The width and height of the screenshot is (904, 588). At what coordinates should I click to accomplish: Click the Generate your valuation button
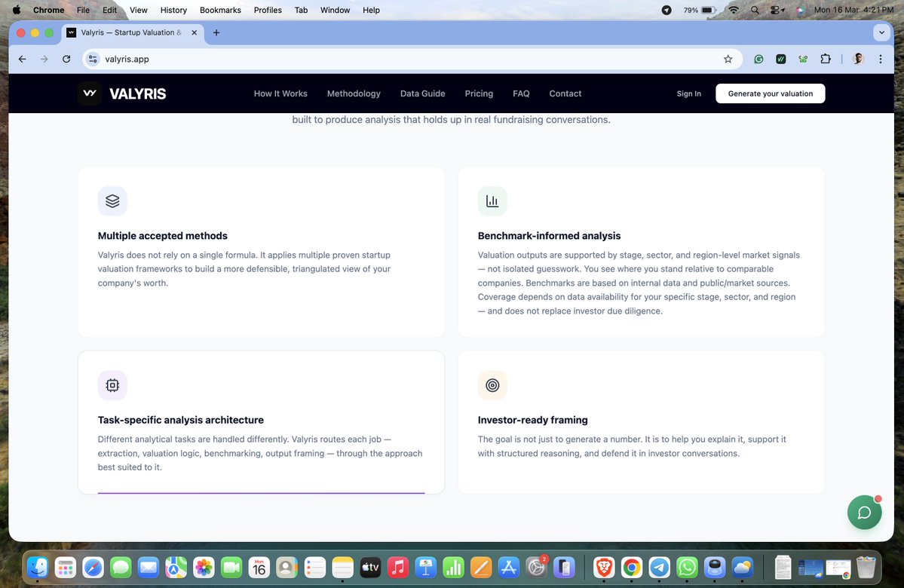pyautogui.click(x=771, y=93)
